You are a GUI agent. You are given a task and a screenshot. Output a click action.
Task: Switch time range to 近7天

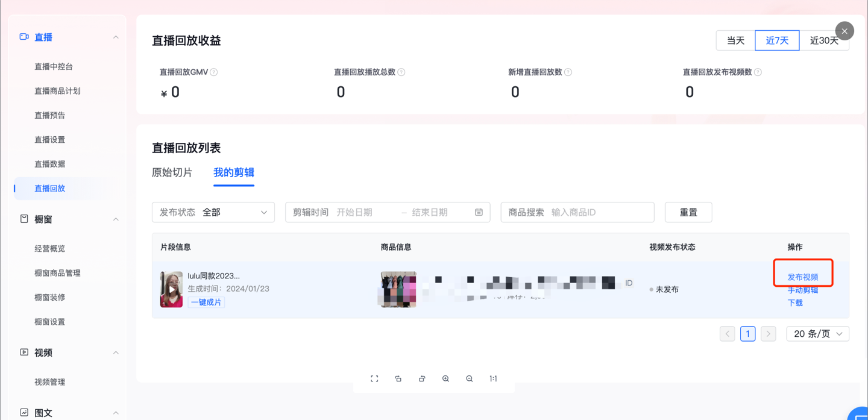(x=777, y=40)
